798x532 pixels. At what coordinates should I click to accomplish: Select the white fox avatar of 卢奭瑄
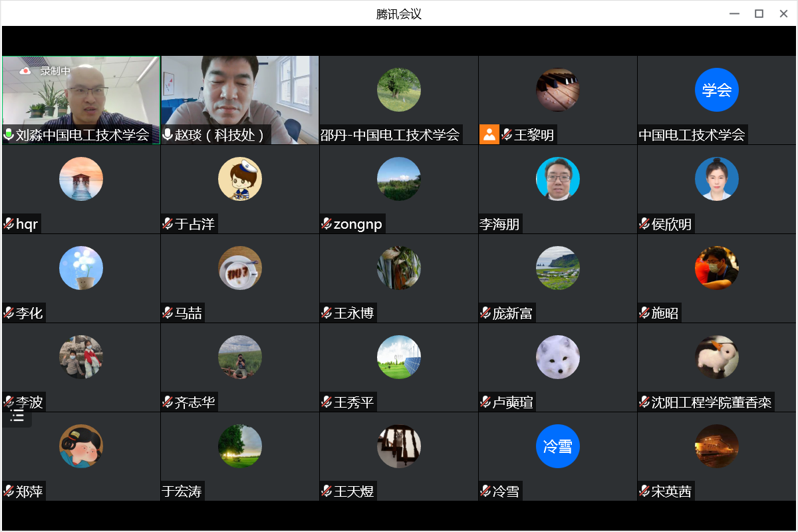tap(557, 357)
